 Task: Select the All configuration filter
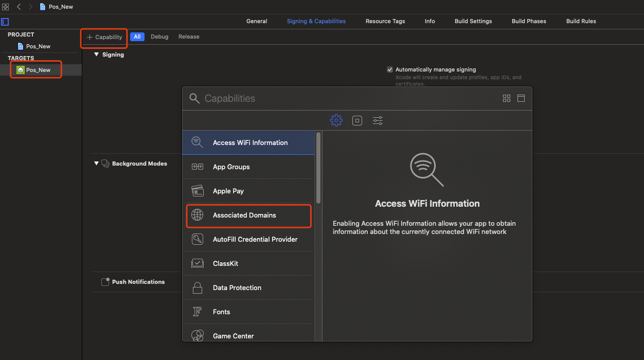pos(137,37)
